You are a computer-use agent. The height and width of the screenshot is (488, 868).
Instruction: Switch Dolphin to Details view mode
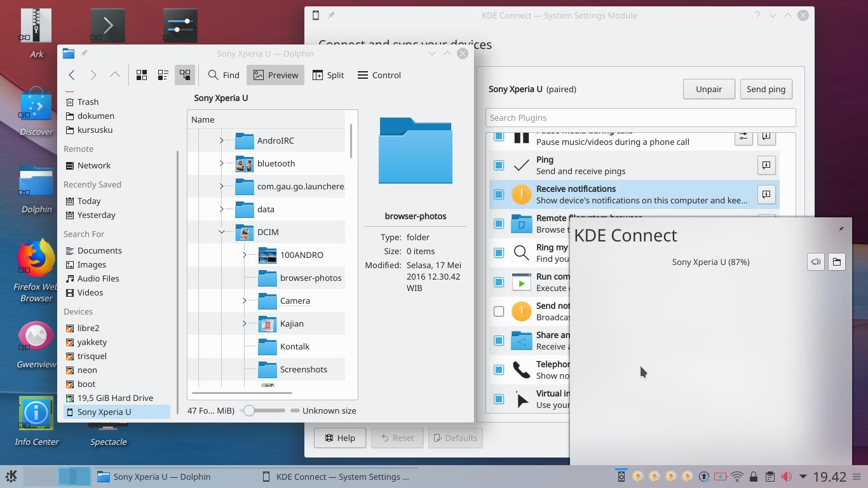point(185,75)
